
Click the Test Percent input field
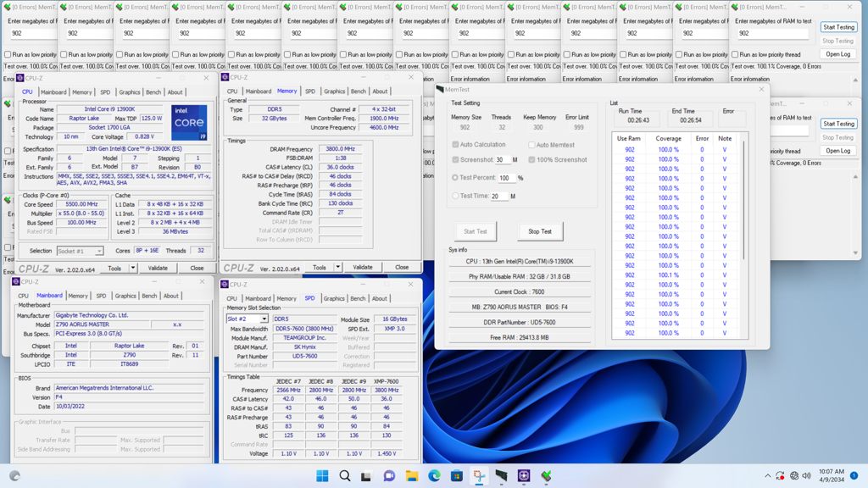[x=509, y=178]
